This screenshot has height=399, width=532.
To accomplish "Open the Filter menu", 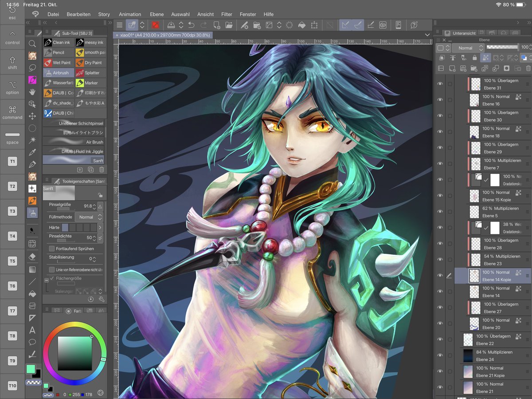I will [227, 14].
